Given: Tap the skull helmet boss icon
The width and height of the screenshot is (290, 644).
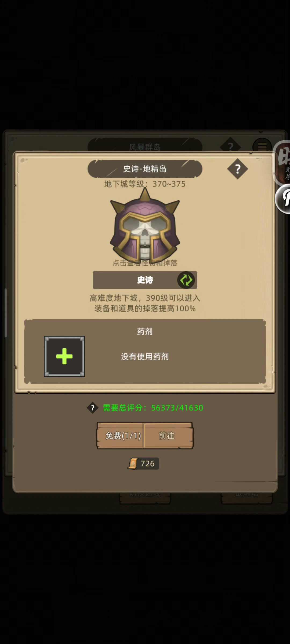Looking at the screenshot, I should coord(145,225).
